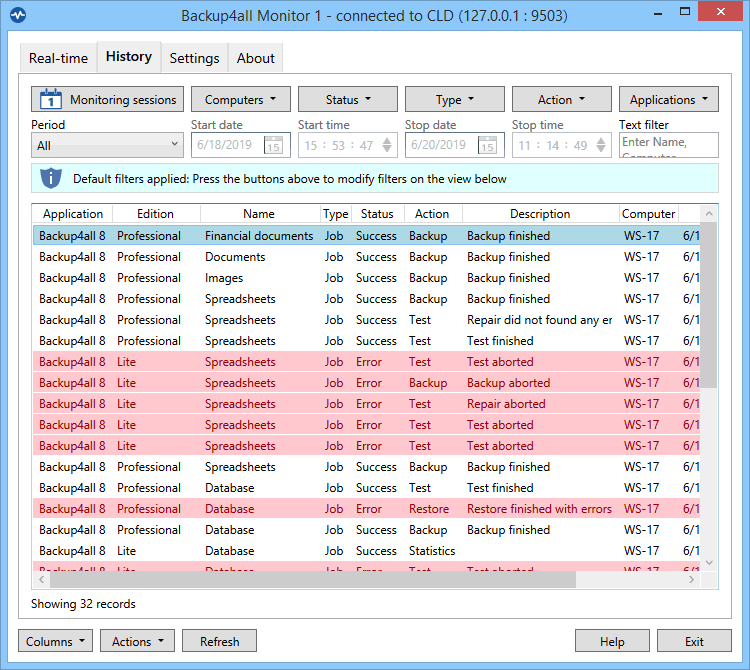Expand the Period combo box

point(107,145)
